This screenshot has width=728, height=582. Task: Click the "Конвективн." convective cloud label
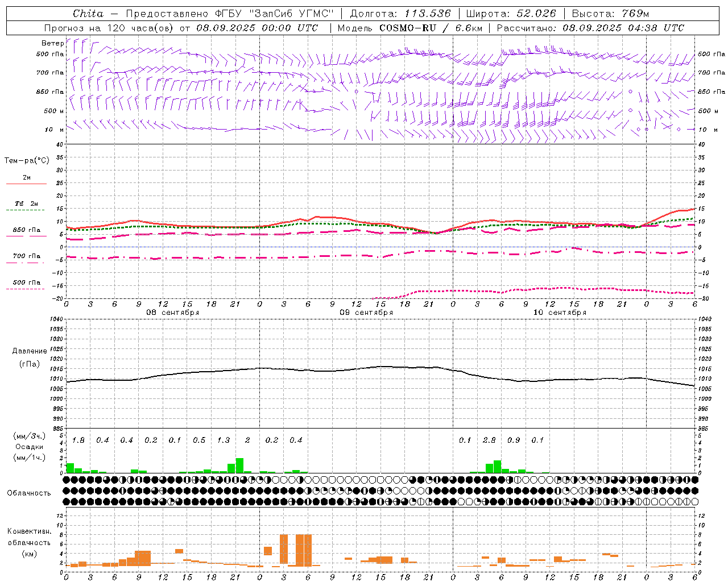tap(30, 531)
